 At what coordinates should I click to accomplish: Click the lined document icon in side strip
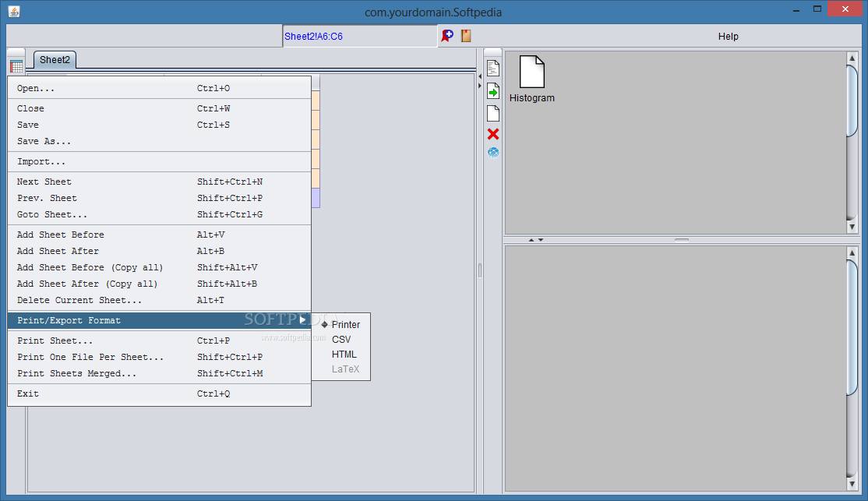[493, 68]
